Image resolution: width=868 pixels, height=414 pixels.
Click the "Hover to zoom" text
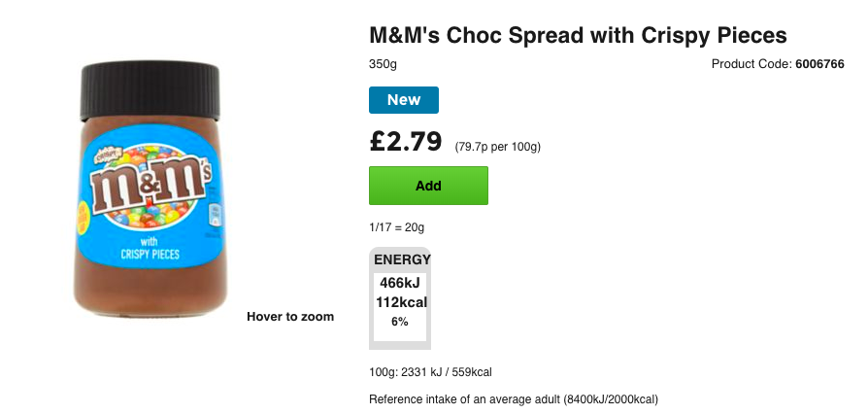pos(290,317)
